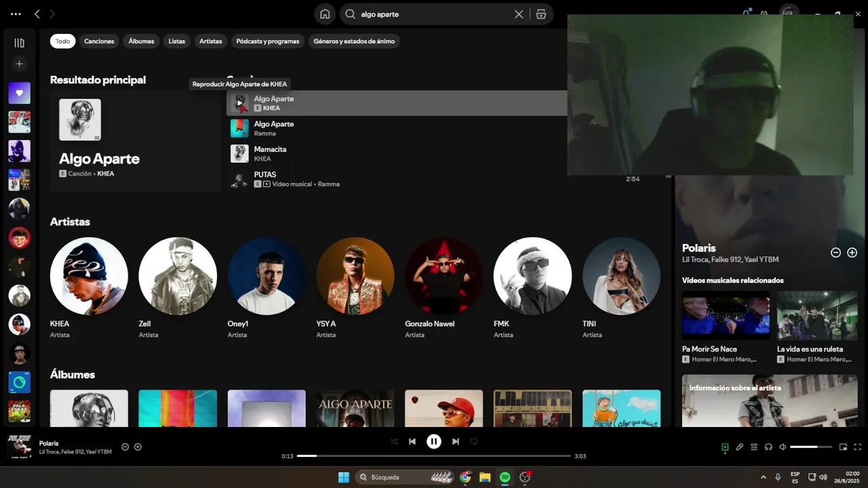Open File Explorer from taskbar

[x=485, y=477]
